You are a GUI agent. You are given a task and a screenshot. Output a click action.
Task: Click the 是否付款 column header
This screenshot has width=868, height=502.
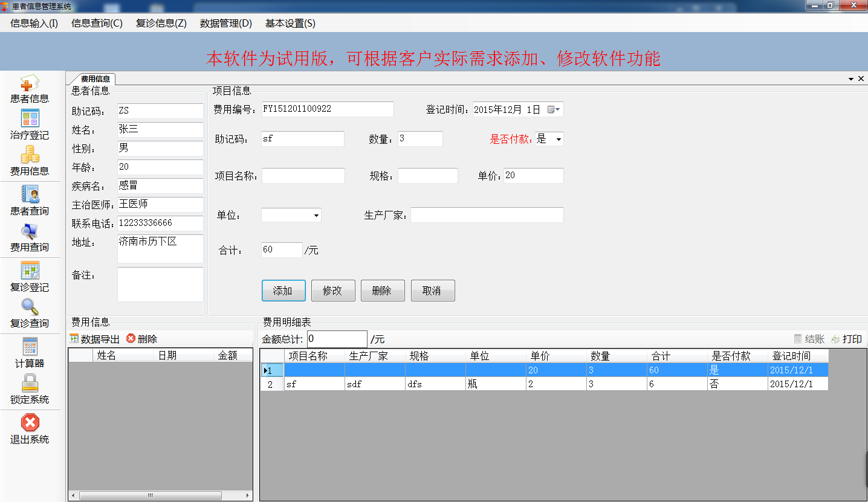pos(737,356)
